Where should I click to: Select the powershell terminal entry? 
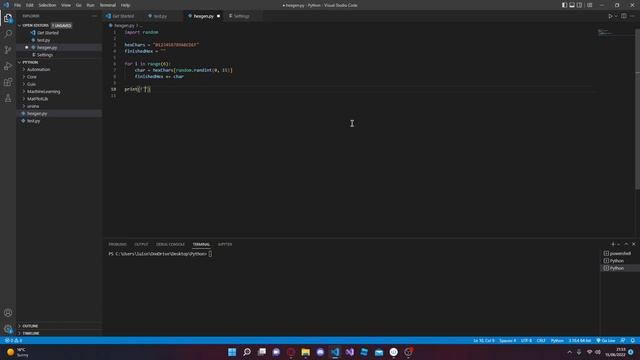coord(620,253)
